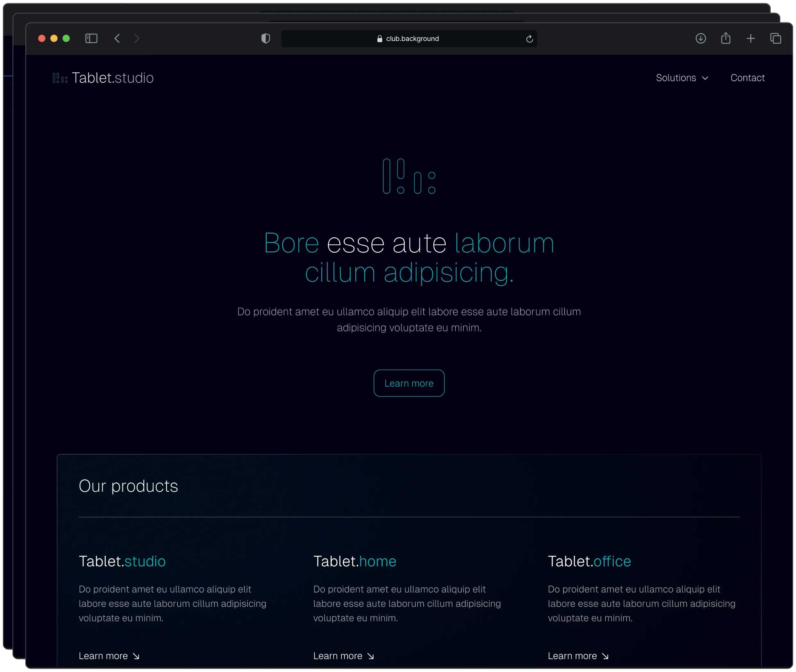Viewport: 796px width, 672px height.
Task: Maximize the window with the green button
Action: click(x=66, y=38)
